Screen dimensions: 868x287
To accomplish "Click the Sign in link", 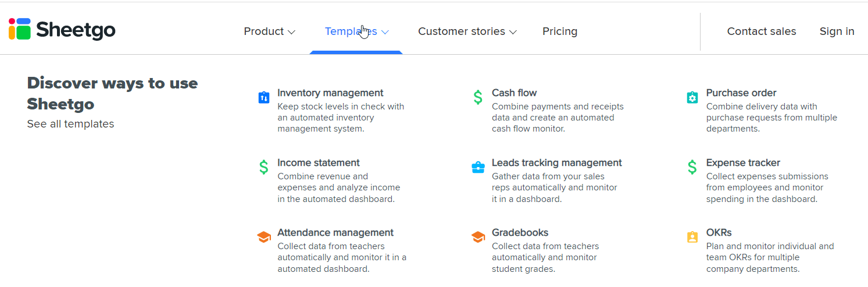I will click(x=837, y=31).
